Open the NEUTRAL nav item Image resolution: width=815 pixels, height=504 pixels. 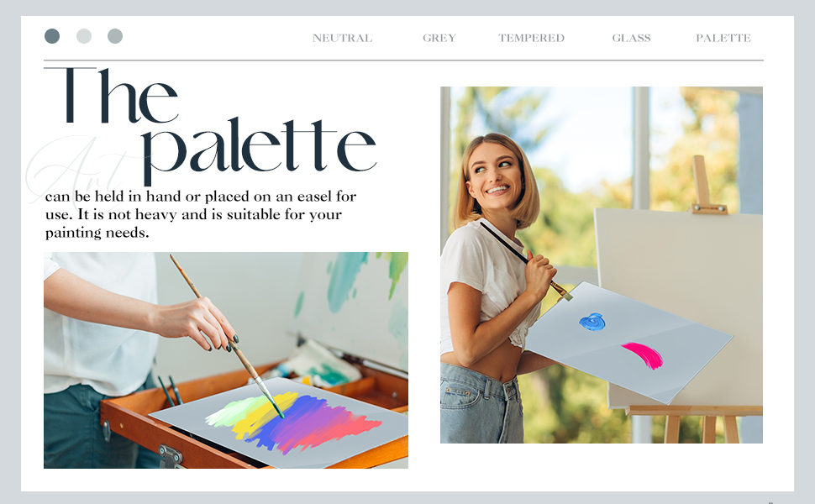pos(342,38)
